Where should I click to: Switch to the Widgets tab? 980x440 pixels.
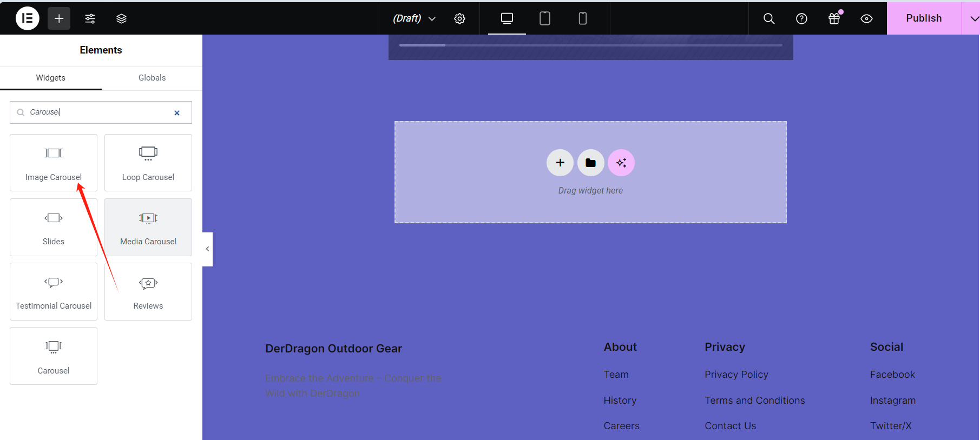pos(51,78)
